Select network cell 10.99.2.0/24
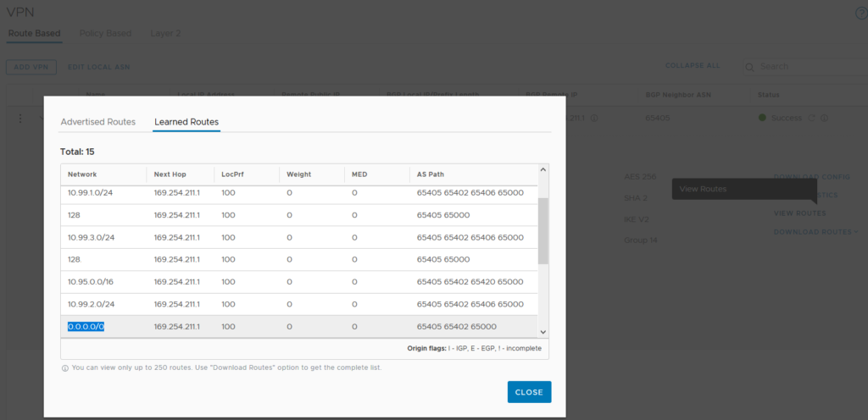This screenshot has width=868, height=420. (91, 304)
